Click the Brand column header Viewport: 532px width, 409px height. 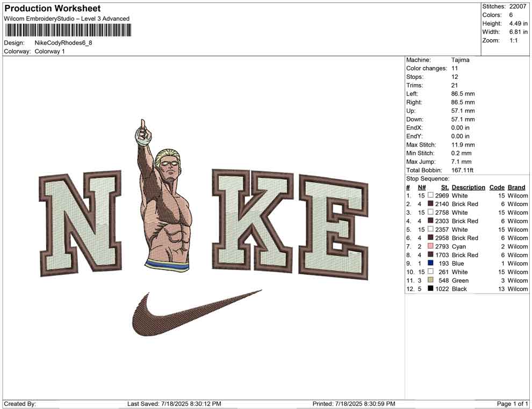pos(516,187)
